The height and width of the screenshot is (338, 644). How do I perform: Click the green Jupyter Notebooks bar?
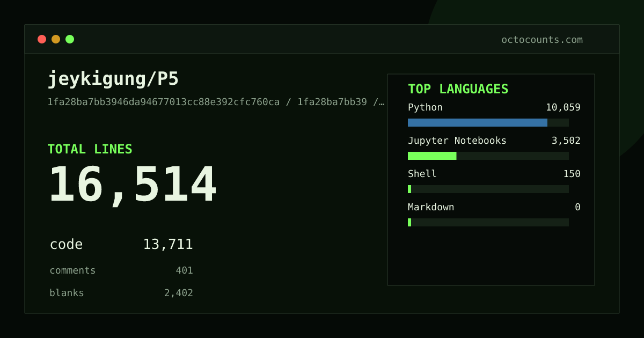pos(432,156)
